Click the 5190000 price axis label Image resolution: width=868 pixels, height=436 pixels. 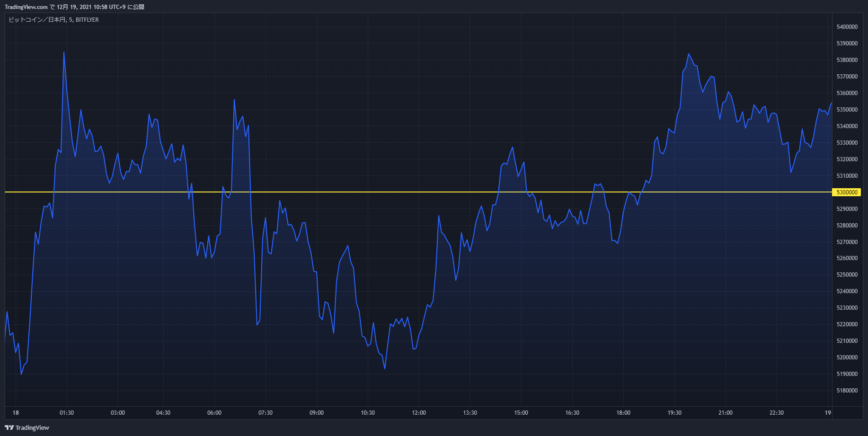coord(847,374)
